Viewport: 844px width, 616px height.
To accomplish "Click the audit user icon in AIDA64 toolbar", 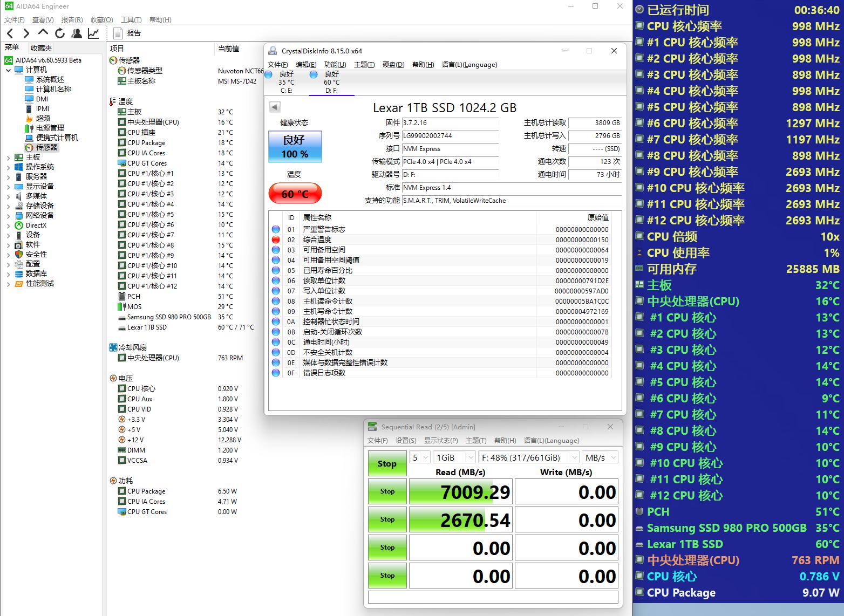I will 76,33.
